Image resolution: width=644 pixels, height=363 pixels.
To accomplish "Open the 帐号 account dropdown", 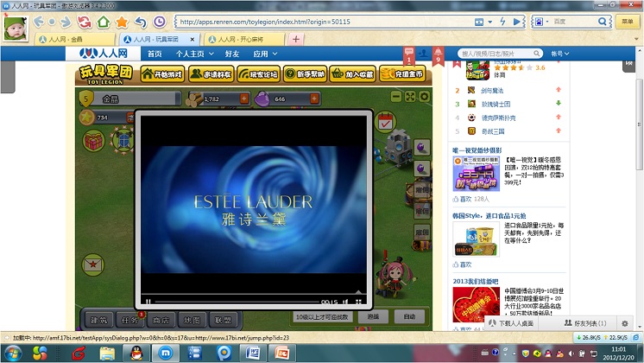I will pos(559,54).
